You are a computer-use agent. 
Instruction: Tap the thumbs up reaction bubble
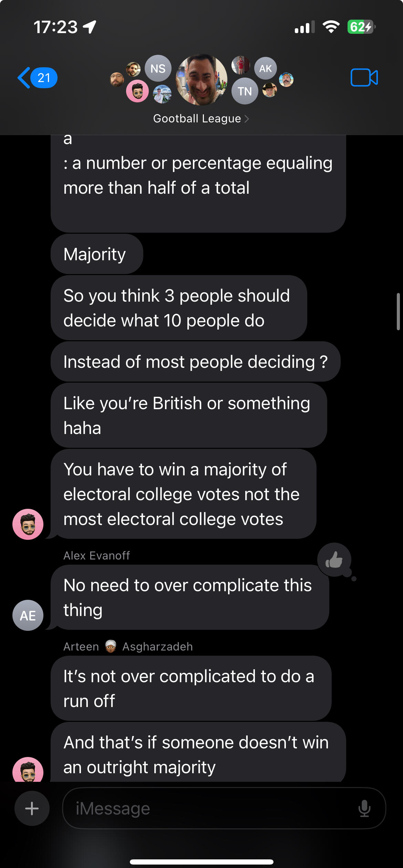(x=334, y=560)
